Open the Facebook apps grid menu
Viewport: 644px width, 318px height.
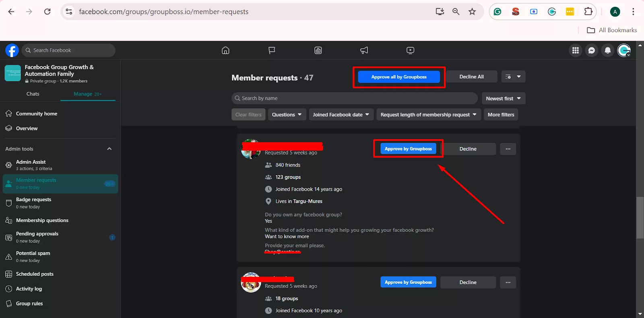coord(576,50)
